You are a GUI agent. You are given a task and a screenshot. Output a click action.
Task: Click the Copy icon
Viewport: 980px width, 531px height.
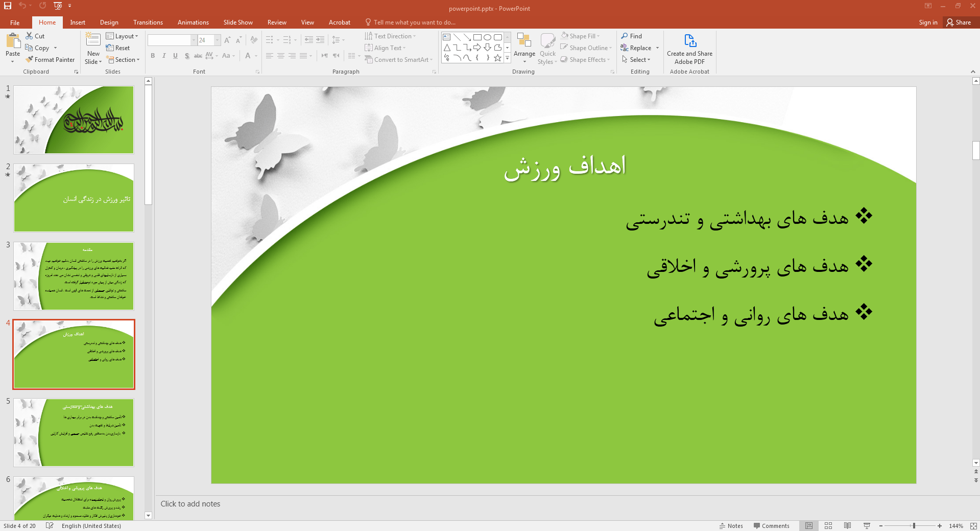[x=29, y=48]
